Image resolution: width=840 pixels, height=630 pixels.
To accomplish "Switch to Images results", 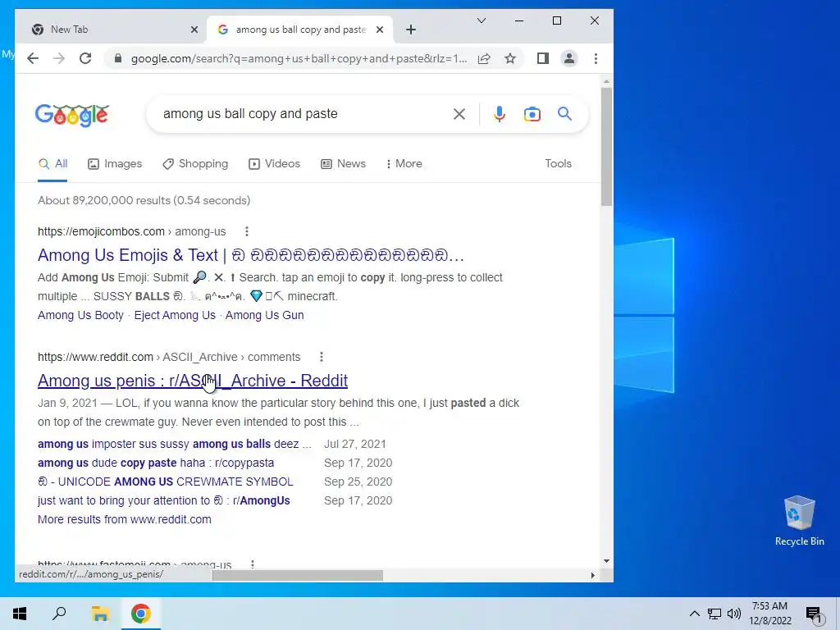I will click(115, 164).
